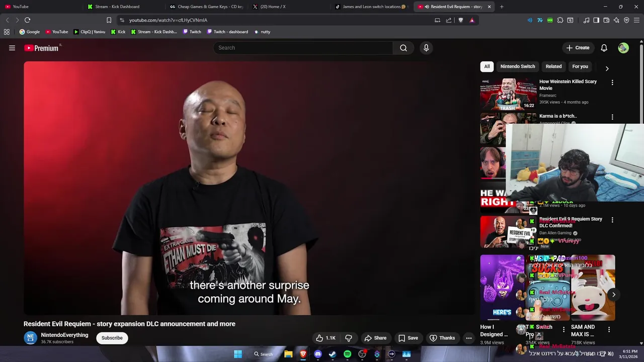Click the YouTube search input field
644x362 pixels.
[303, 48]
